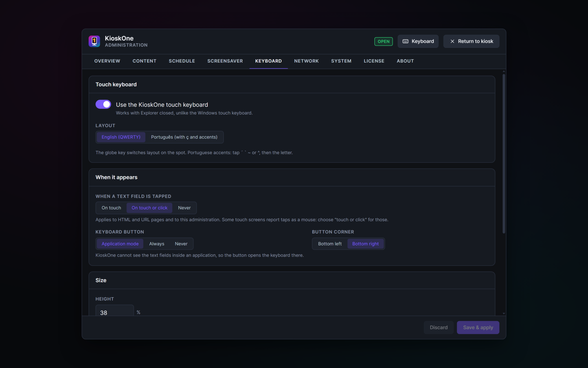Open the Overview tab
Image resolution: width=588 pixels, height=368 pixels.
107,61
